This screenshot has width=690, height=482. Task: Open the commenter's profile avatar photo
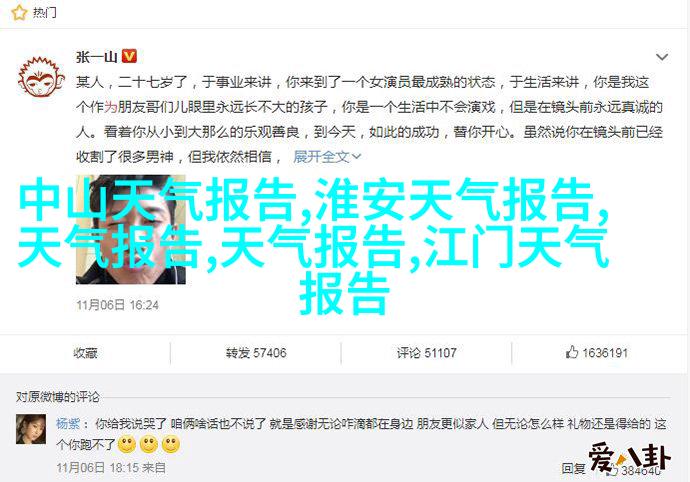(31, 429)
